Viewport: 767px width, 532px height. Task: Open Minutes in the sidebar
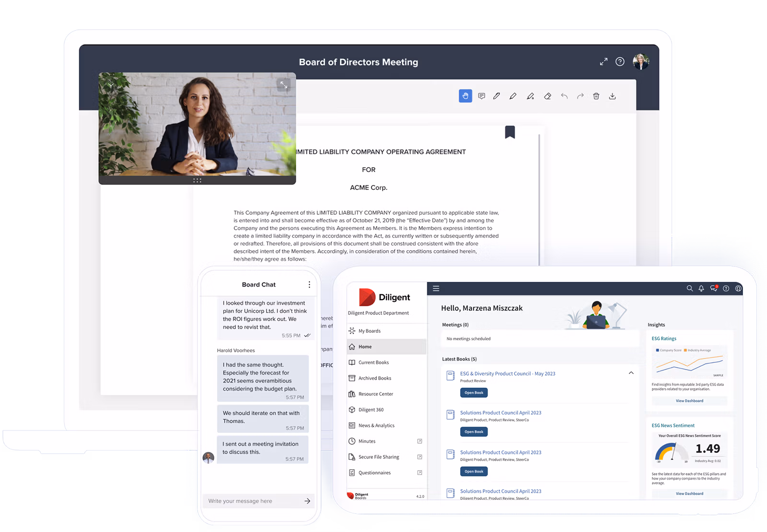click(386, 441)
